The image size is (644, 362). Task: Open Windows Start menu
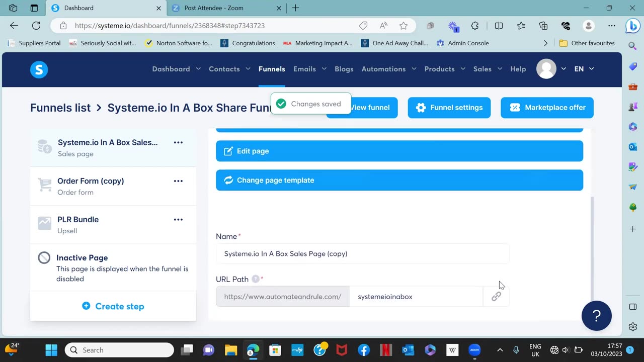51,350
